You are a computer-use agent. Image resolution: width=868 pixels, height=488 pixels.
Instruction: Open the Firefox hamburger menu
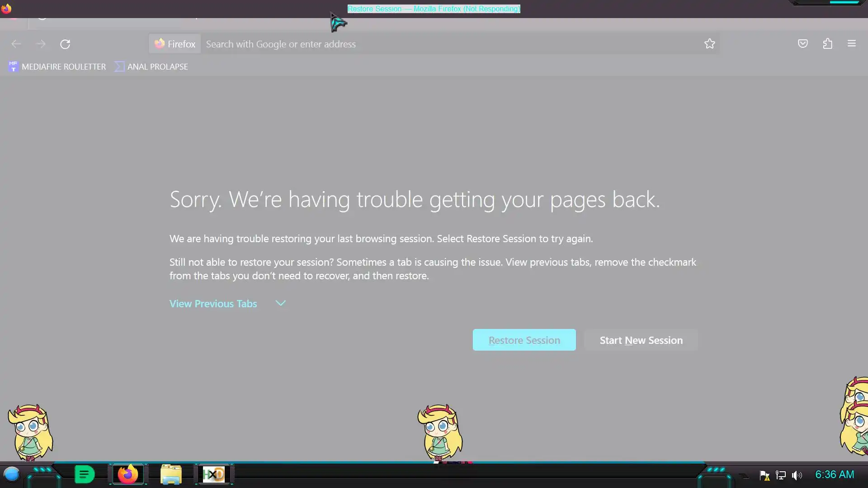point(851,44)
